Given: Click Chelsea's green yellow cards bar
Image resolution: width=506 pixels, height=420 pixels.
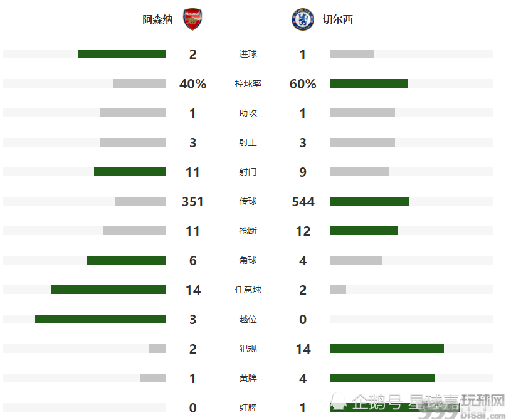Looking at the screenshot, I should point(382,378).
